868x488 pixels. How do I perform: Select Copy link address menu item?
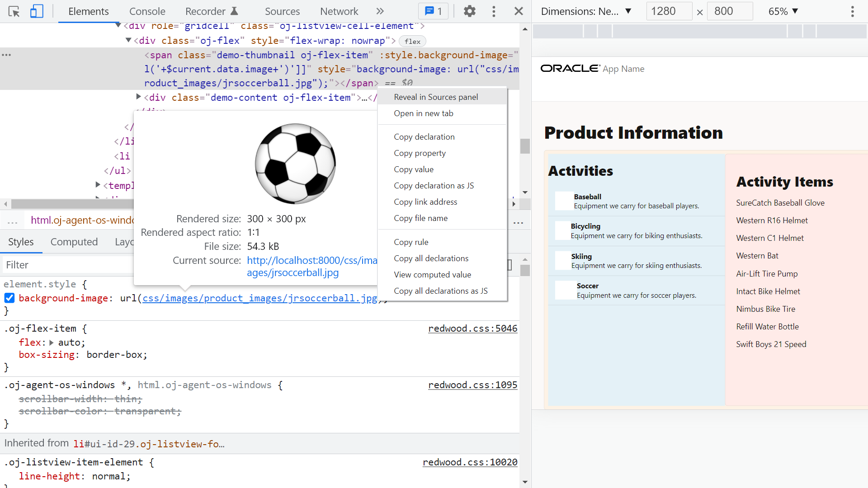[x=425, y=202]
